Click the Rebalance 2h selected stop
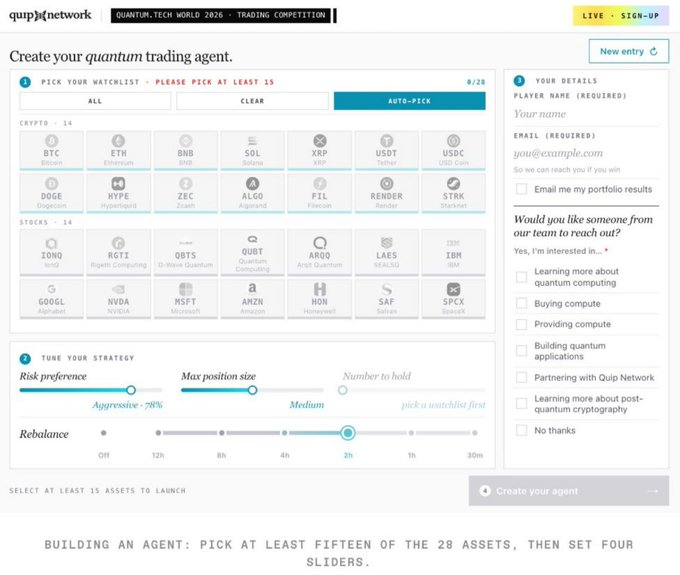The width and height of the screenshot is (680, 575). tap(348, 433)
